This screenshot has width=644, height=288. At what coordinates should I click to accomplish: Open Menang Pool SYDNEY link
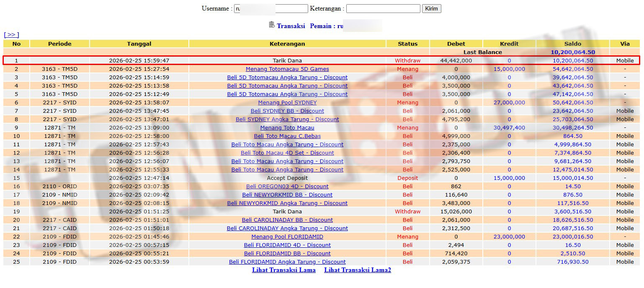click(x=287, y=103)
